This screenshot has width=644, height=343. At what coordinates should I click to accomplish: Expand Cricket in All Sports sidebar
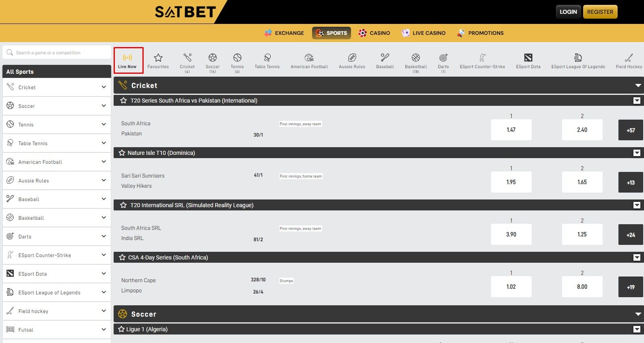(103, 87)
